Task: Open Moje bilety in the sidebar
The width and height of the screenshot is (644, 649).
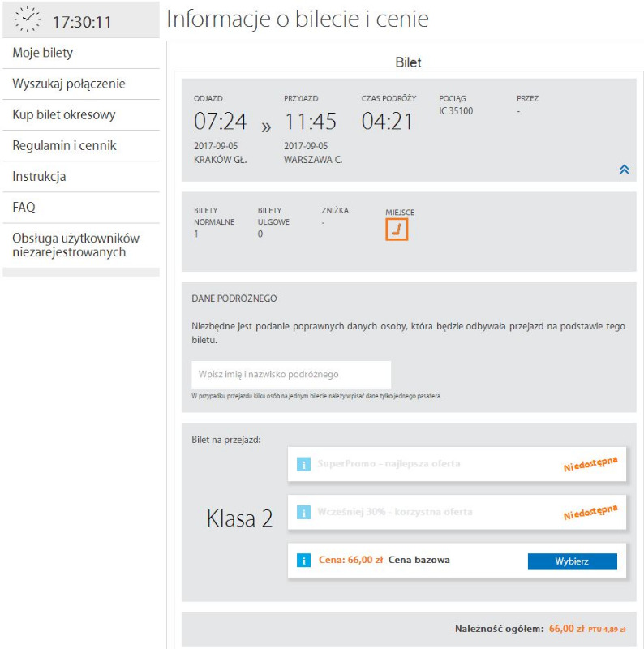Action: click(43, 54)
